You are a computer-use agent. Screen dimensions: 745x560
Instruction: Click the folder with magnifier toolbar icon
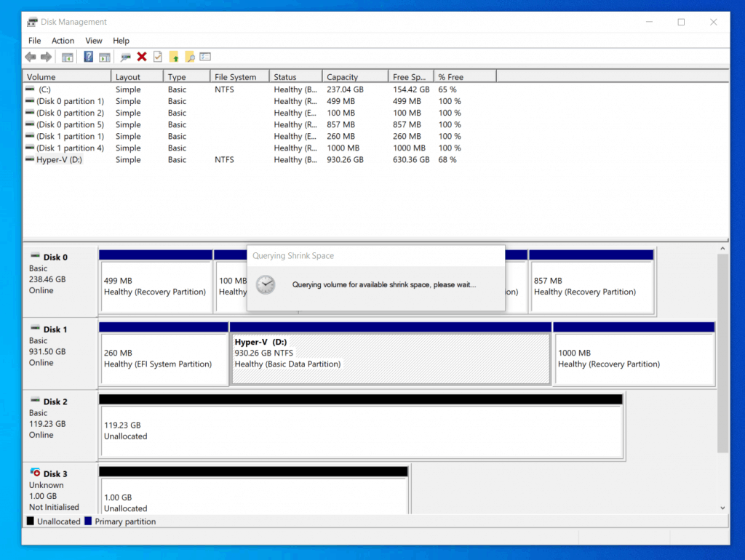190,57
